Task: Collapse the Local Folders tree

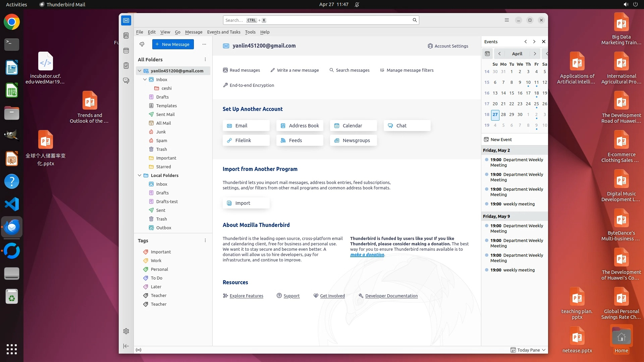Action: (x=140, y=175)
